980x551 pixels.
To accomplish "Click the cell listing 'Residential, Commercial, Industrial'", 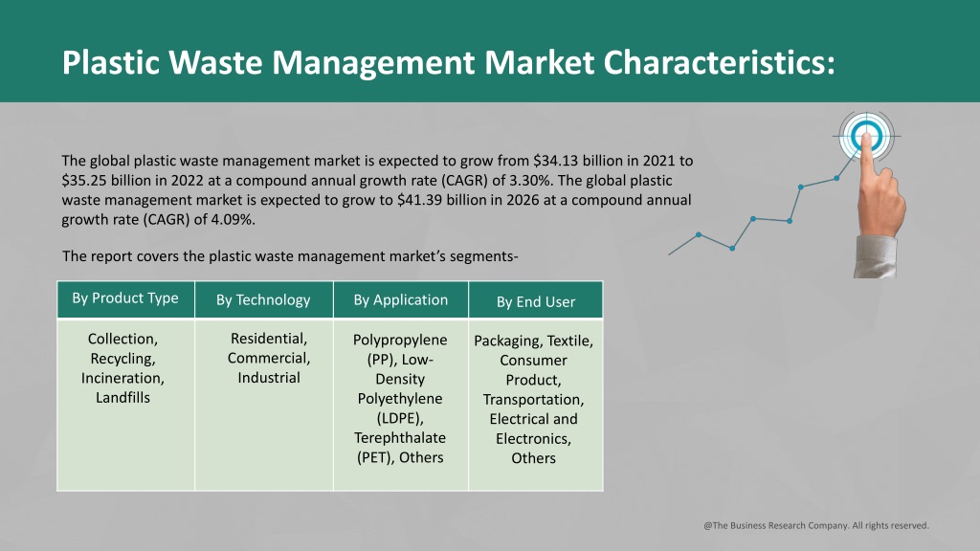I will coord(264,405).
